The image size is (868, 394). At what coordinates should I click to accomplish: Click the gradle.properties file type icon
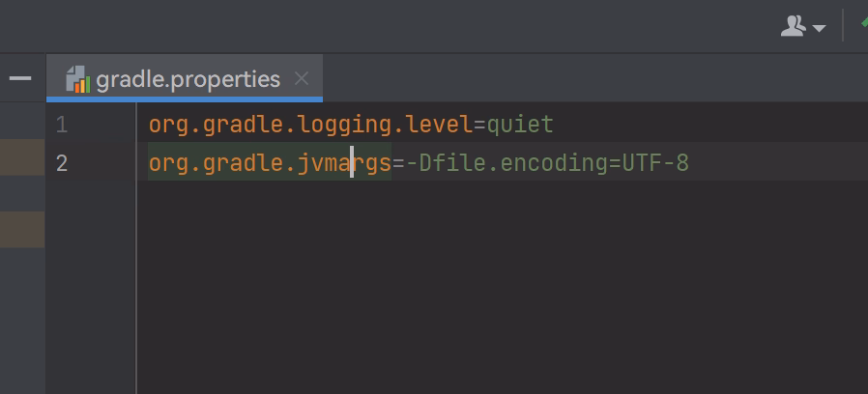coord(78,79)
